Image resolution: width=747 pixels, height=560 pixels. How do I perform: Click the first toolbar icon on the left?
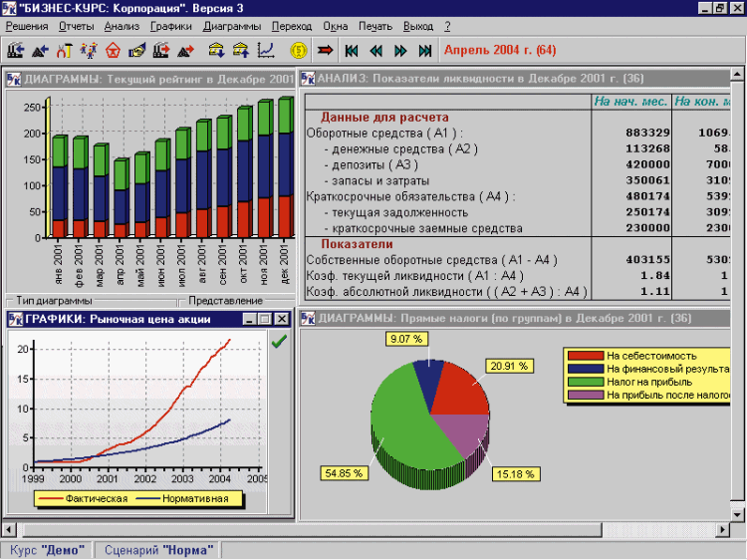(15, 50)
